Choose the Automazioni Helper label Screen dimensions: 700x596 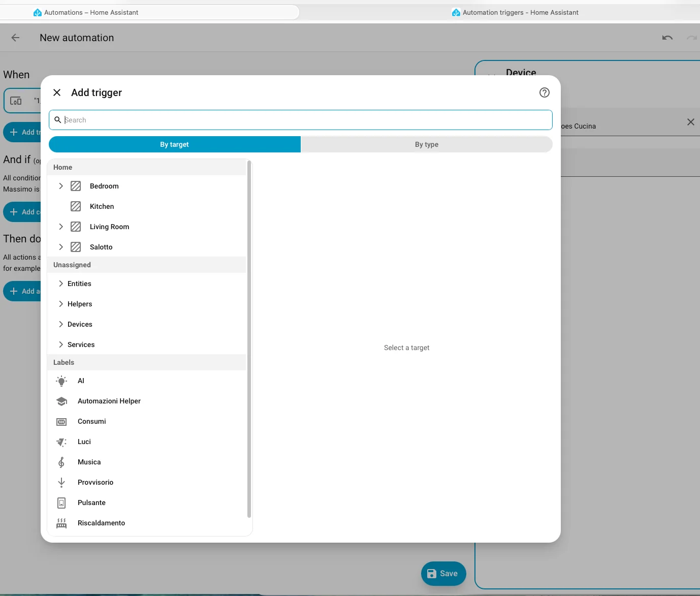coord(147,401)
